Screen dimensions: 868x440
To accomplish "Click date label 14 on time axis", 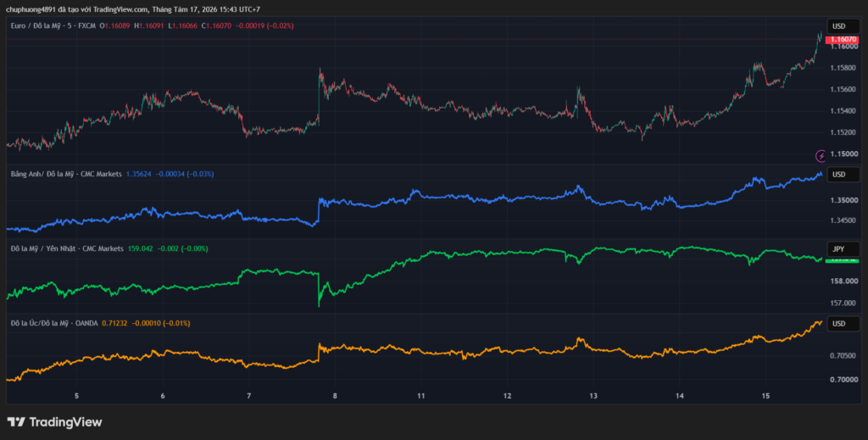I will pos(680,396).
